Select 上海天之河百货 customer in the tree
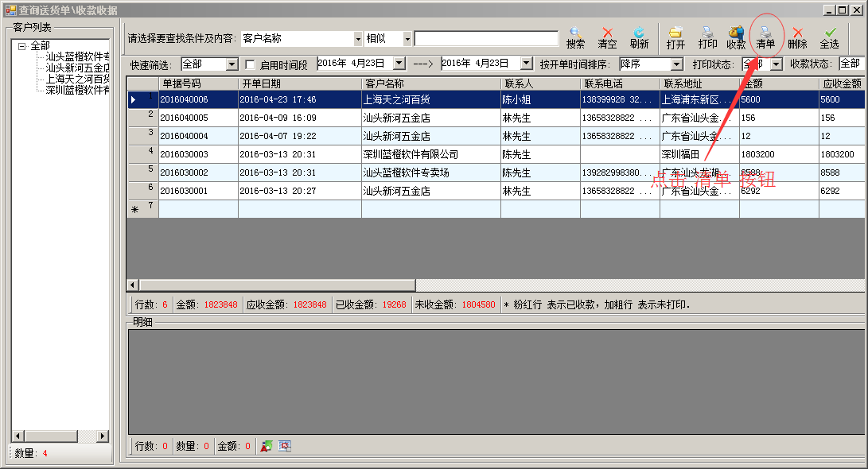The width and height of the screenshot is (868, 469). pyautogui.click(x=77, y=79)
